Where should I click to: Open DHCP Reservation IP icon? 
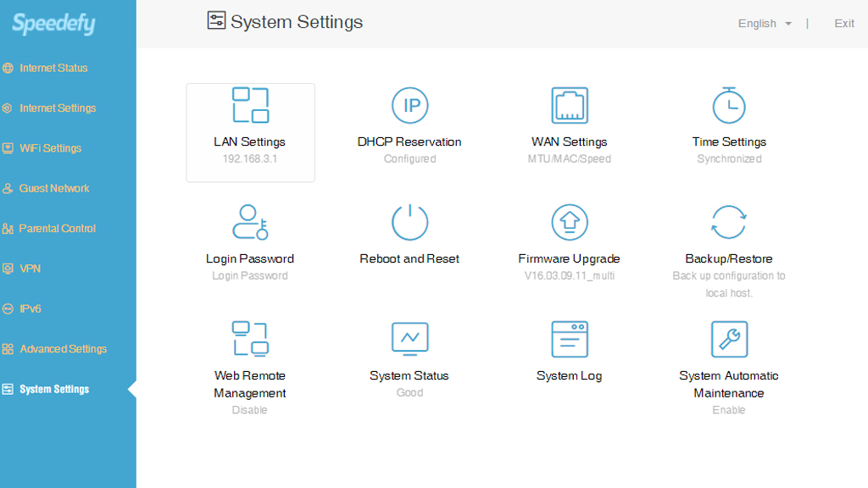[x=409, y=105]
